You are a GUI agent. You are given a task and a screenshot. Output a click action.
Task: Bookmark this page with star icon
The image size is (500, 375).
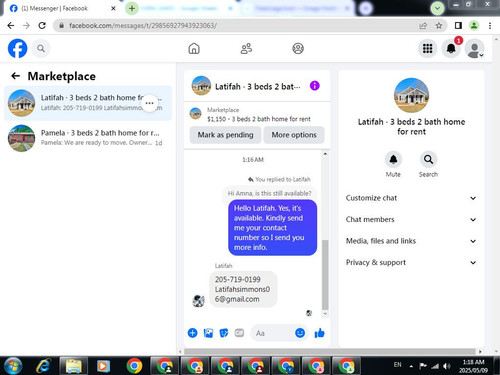click(x=439, y=25)
